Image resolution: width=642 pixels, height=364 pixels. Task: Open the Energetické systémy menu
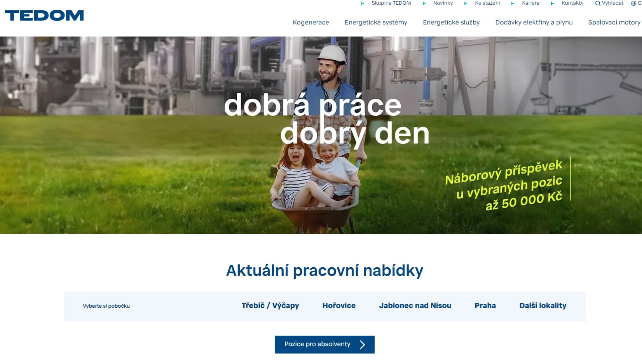[x=376, y=23]
